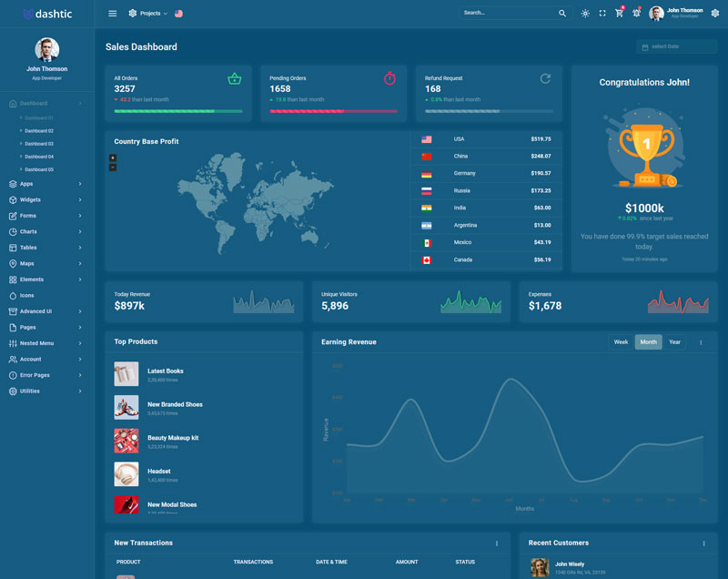Open the settings gear in top-right corner

pos(714,14)
